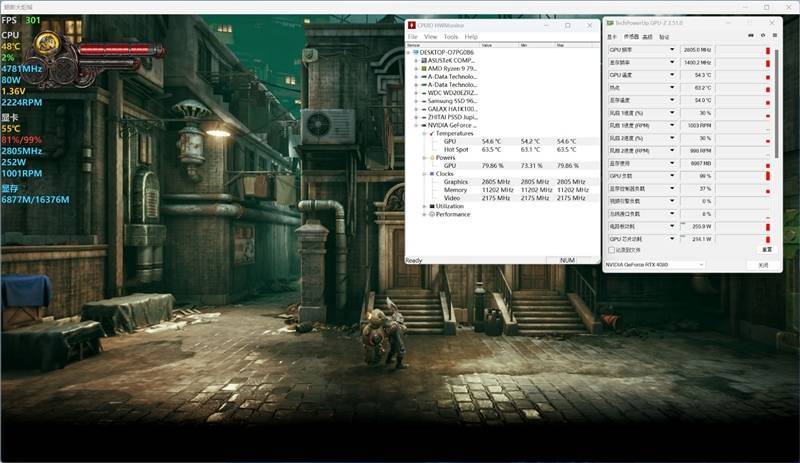Collapse the DESKTOP-O7PG0B6 root node

tap(408, 52)
